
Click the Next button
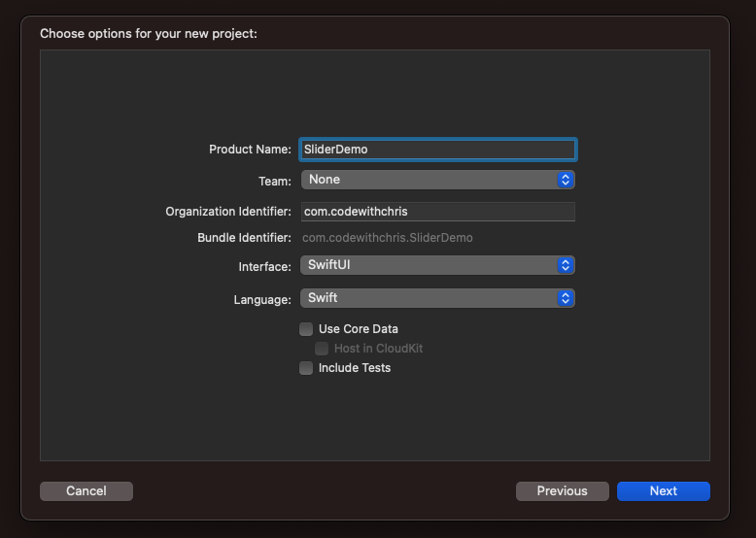pyautogui.click(x=664, y=491)
